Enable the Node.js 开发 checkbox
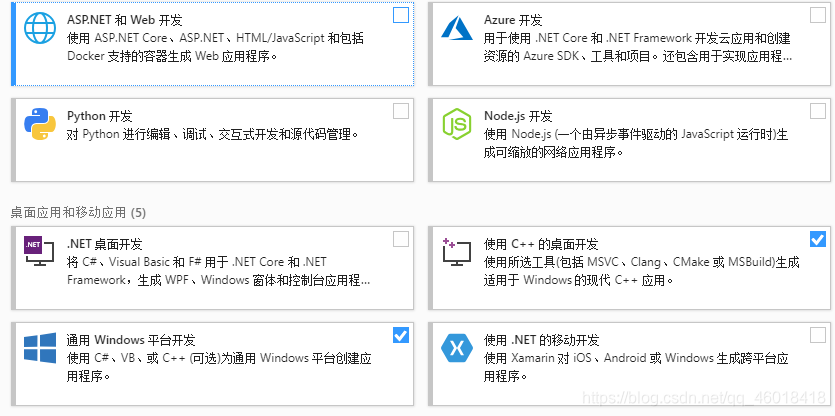 (818, 111)
